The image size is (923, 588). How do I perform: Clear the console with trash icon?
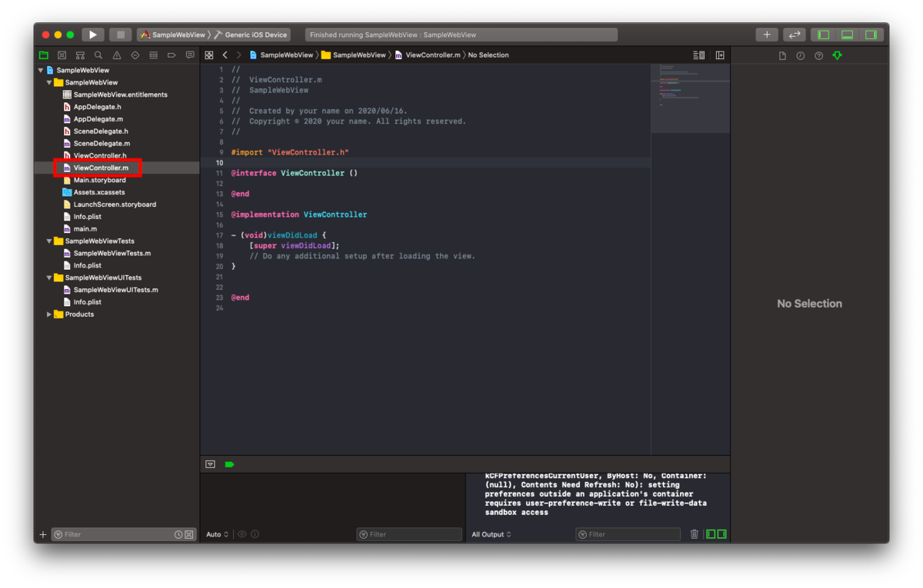(x=695, y=534)
